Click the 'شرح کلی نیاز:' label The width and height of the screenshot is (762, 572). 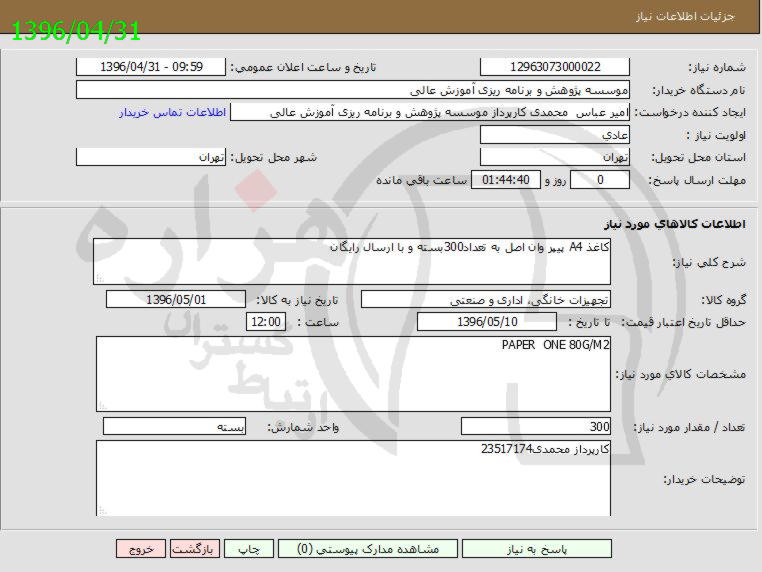[x=709, y=263]
